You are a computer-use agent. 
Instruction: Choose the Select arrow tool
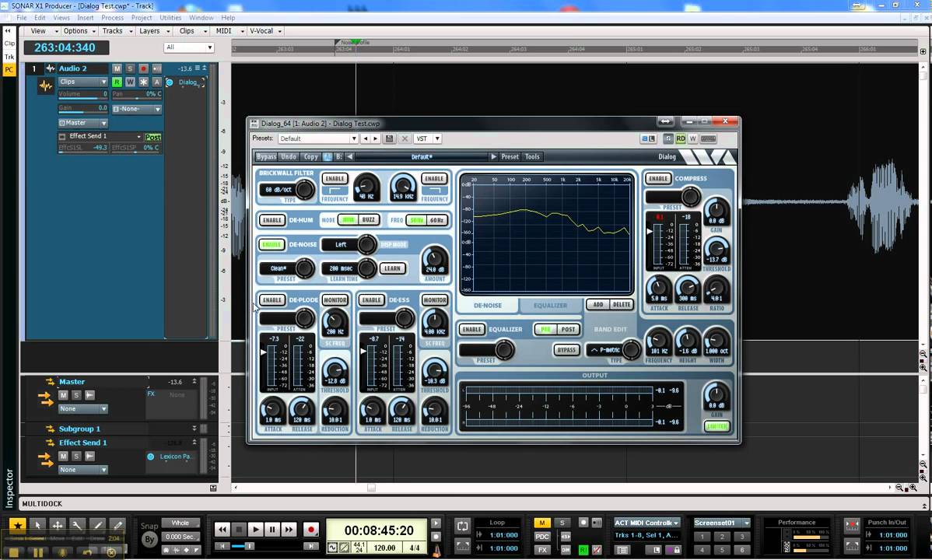pyautogui.click(x=37, y=526)
